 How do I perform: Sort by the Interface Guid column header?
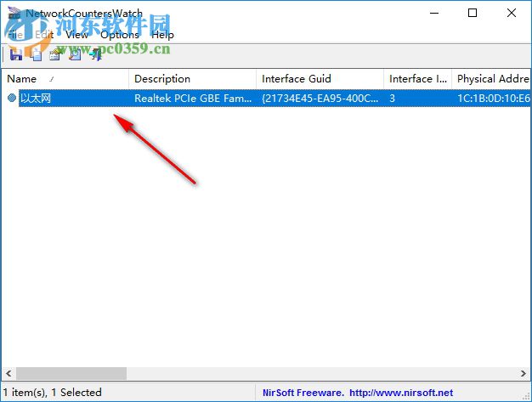pos(320,79)
